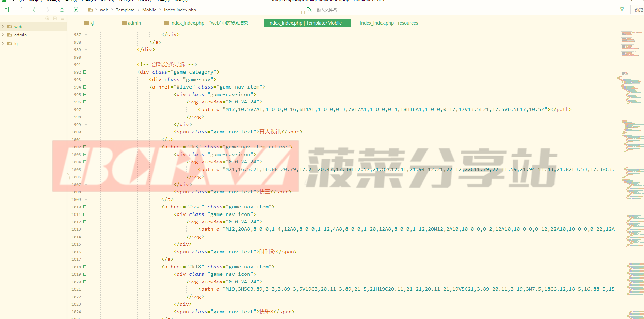Expand the admin folder in tree
The height and width of the screenshot is (319, 644).
3,35
